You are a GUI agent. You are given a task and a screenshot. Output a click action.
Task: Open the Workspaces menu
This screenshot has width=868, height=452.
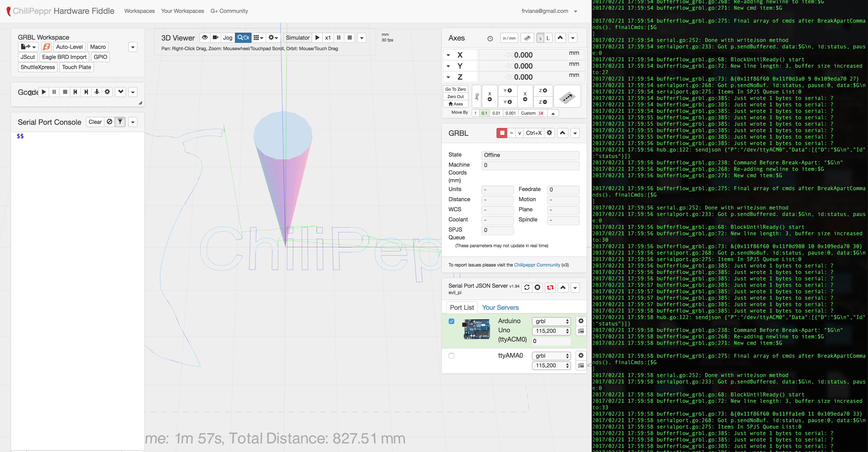pos(139,11)
